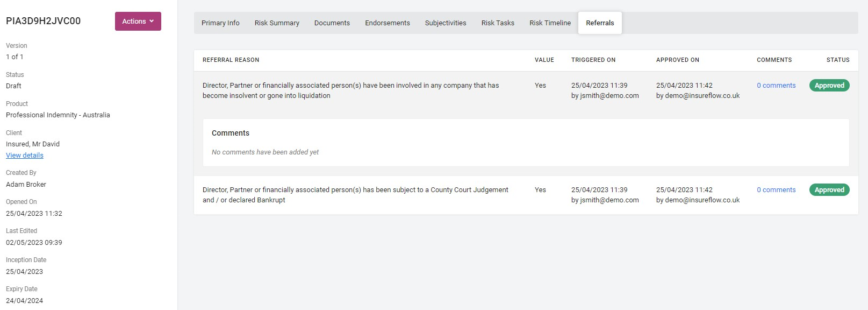868x310 pixels.
Task: Open the Risk Summary tab
Action: tap(277, 23)
